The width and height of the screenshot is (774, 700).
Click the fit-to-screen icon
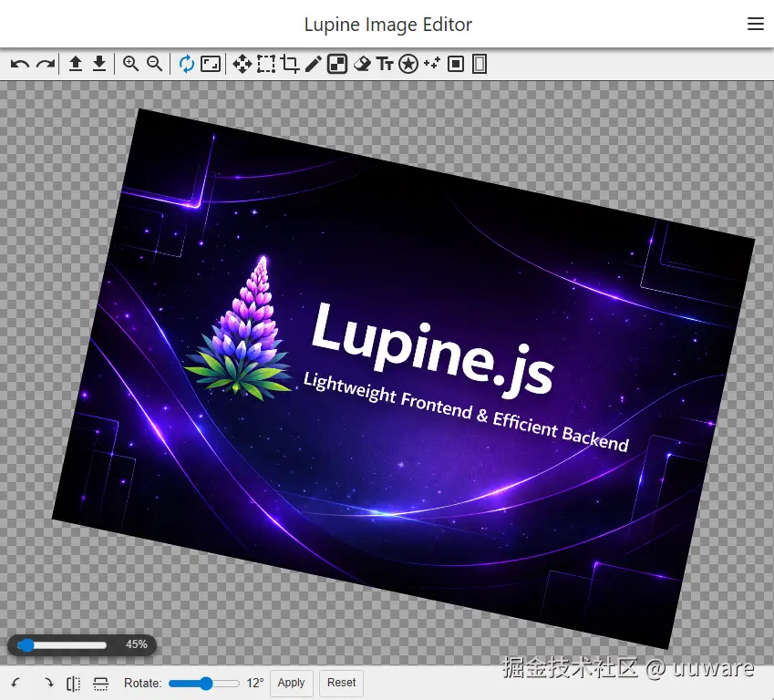coord(211,64)
